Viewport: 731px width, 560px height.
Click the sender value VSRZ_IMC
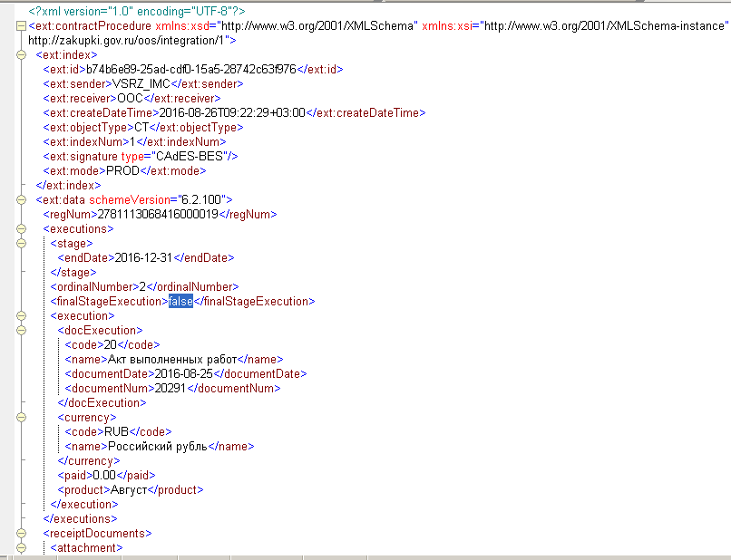(141, 84)
